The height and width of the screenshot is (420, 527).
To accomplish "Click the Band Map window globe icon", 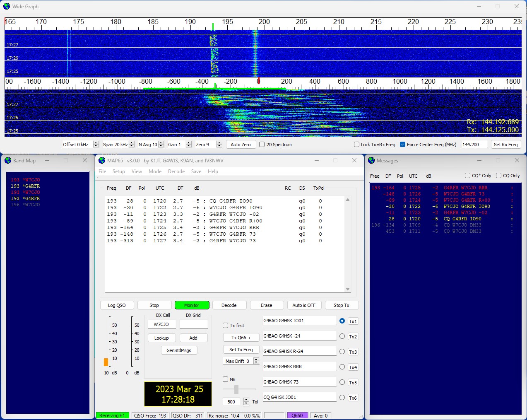I will [x=8, y=160].
